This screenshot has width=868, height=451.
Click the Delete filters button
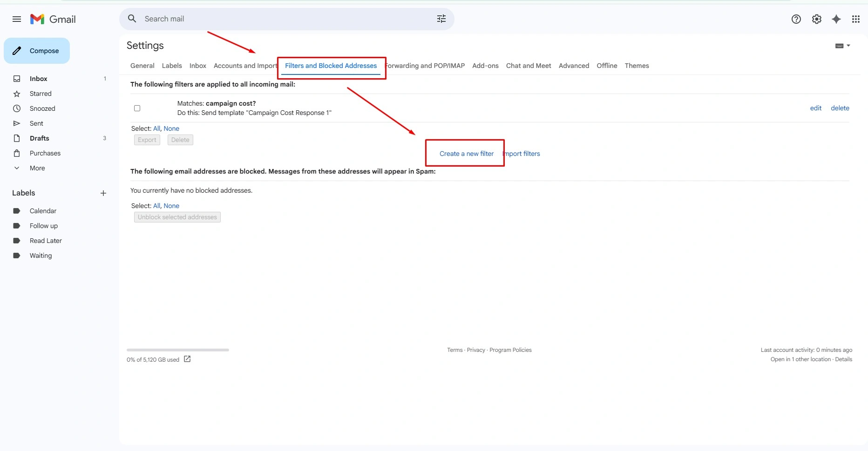coord(180,140)
